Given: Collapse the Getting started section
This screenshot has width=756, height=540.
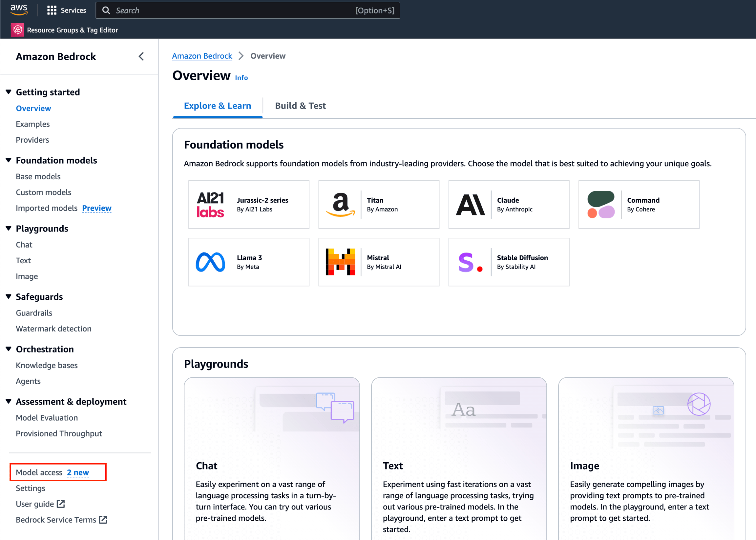Looking at the screenshot, I should tap(9, 92).
